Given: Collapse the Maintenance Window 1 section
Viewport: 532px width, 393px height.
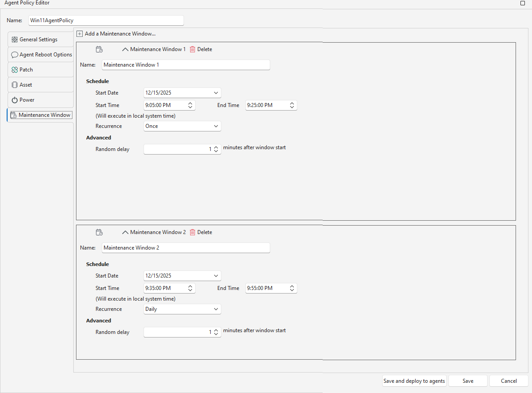Looking at the screenshot, I should [x=125, y=49].
